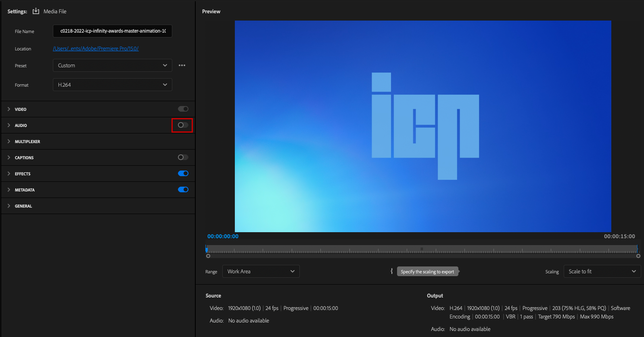Image resolution: width=644 pixels, height=337 pixels.
Task: Click the Max 9.90 Mbps output text
Action: click(597, 316)
